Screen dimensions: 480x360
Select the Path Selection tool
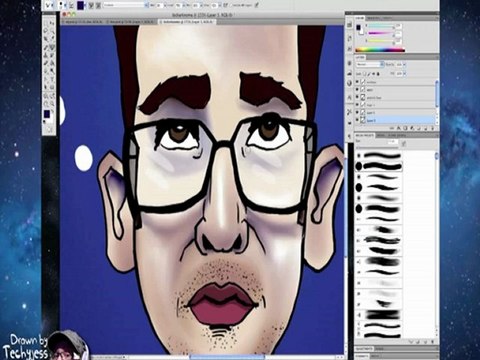point(45,87)
